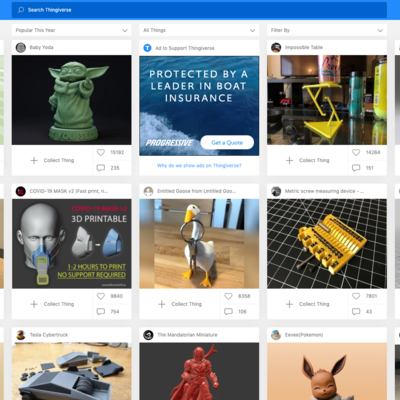Open Impossible Table author avatar

coord(276,47)
